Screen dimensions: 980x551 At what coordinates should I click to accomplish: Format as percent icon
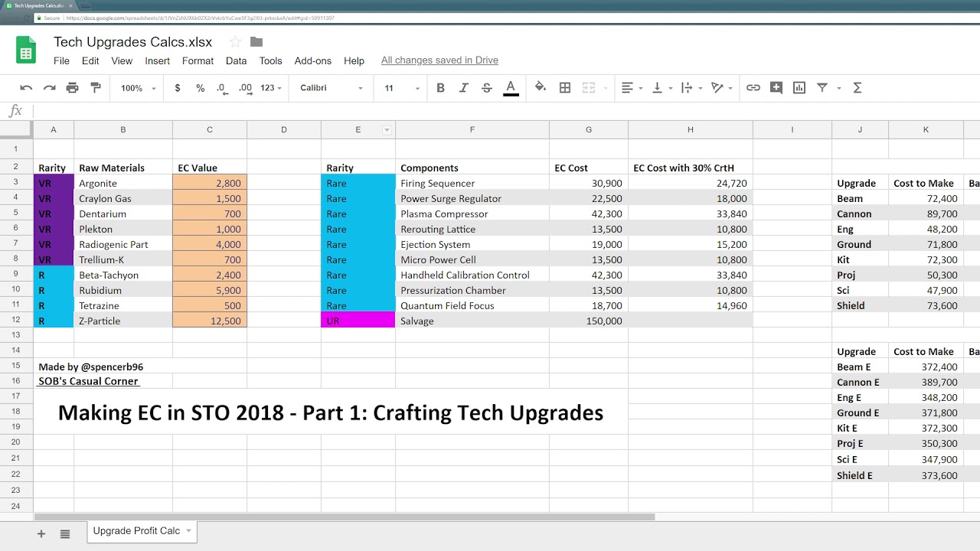coord(201,88)
